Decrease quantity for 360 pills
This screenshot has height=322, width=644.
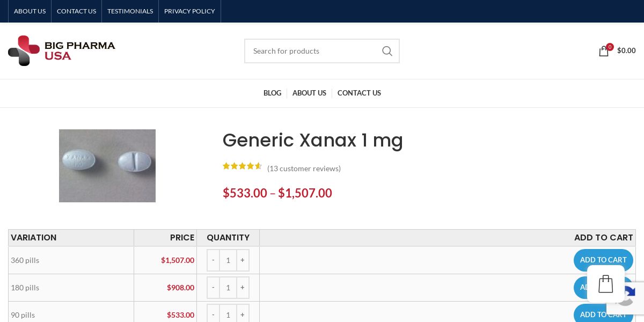pyautogui.click(x=213, y=260)
